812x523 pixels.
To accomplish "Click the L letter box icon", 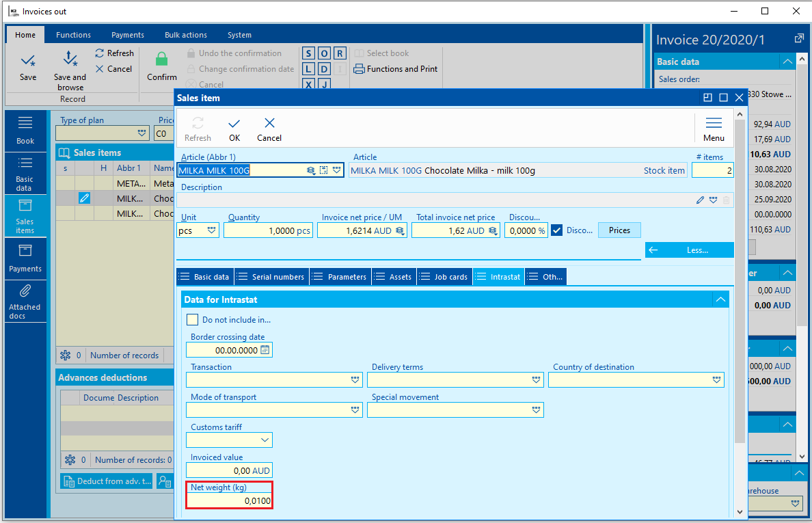I will 309,69.
